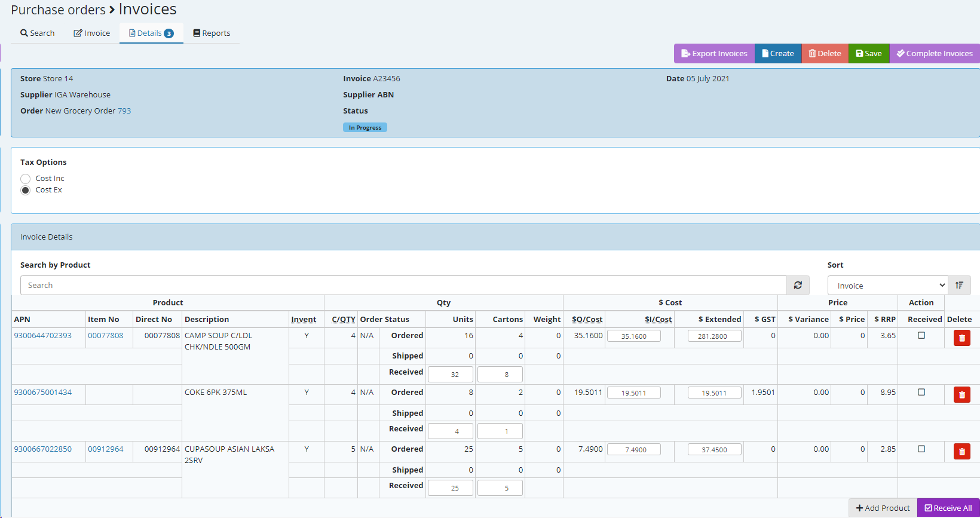Click the $I/Cost column header
This screenshot has height=518, width=980.
pyautogui.click(x=658, y=319)
